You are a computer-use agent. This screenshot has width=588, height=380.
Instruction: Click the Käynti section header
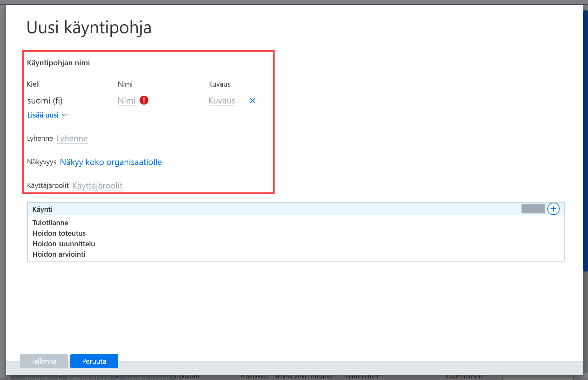(296, 209)
